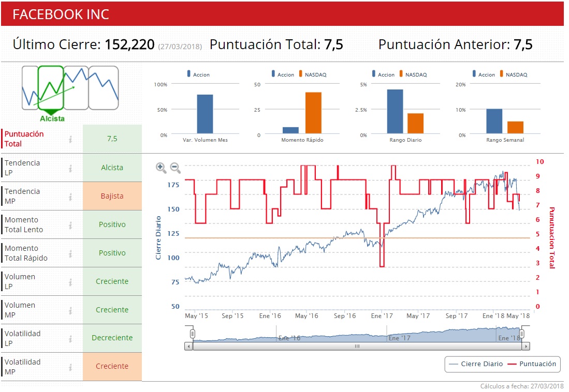The image size is (569, 392).
Task: Click navigator scrollbar left arrow
Action: (x=188, y=346)
